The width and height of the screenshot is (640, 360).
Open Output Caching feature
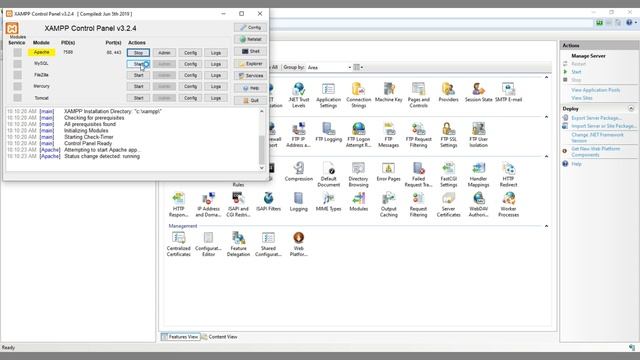pos(389,204)
